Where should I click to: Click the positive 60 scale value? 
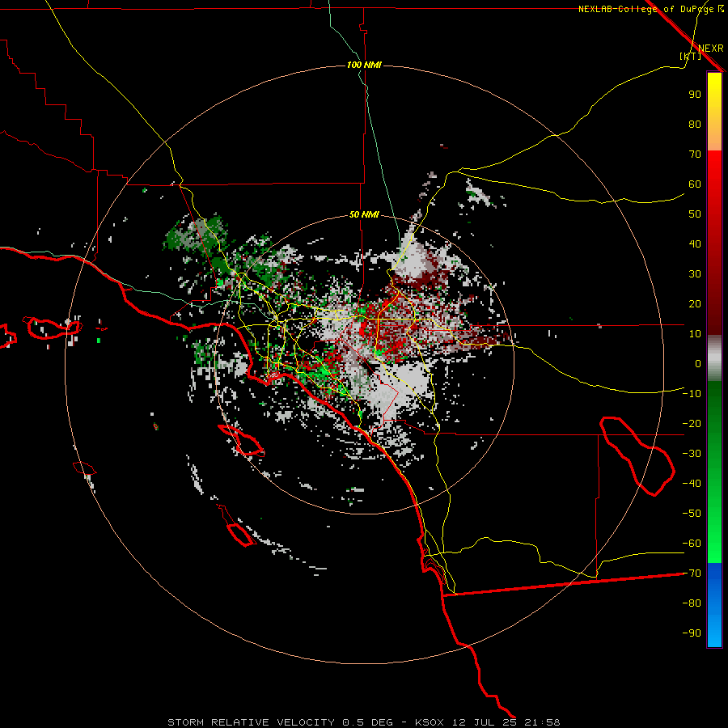coord(695,184)
